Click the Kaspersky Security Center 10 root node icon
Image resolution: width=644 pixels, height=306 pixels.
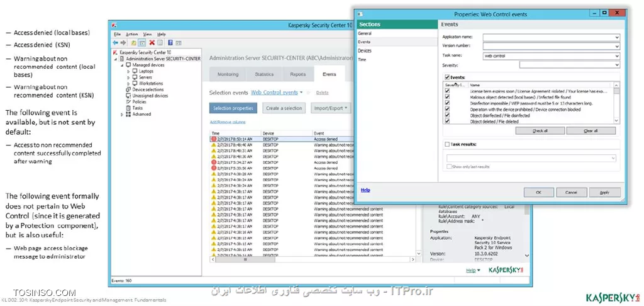(x=116, y=53)
